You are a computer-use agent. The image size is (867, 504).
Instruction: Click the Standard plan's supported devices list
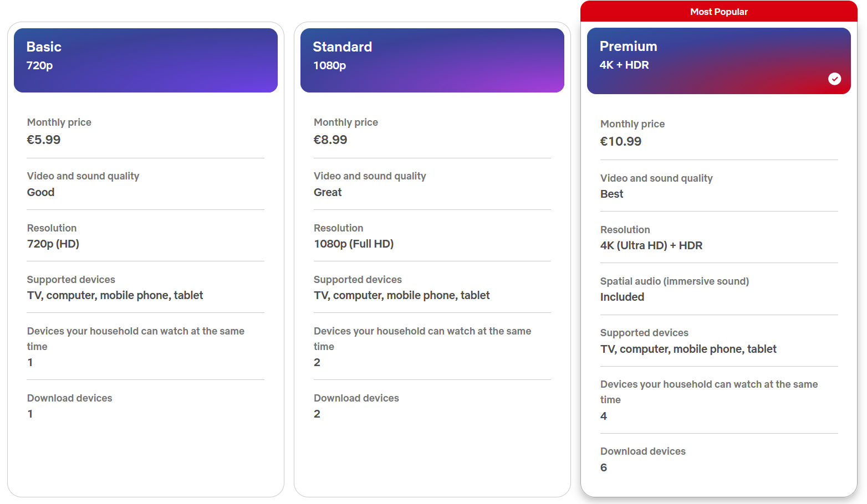(401, 295)
